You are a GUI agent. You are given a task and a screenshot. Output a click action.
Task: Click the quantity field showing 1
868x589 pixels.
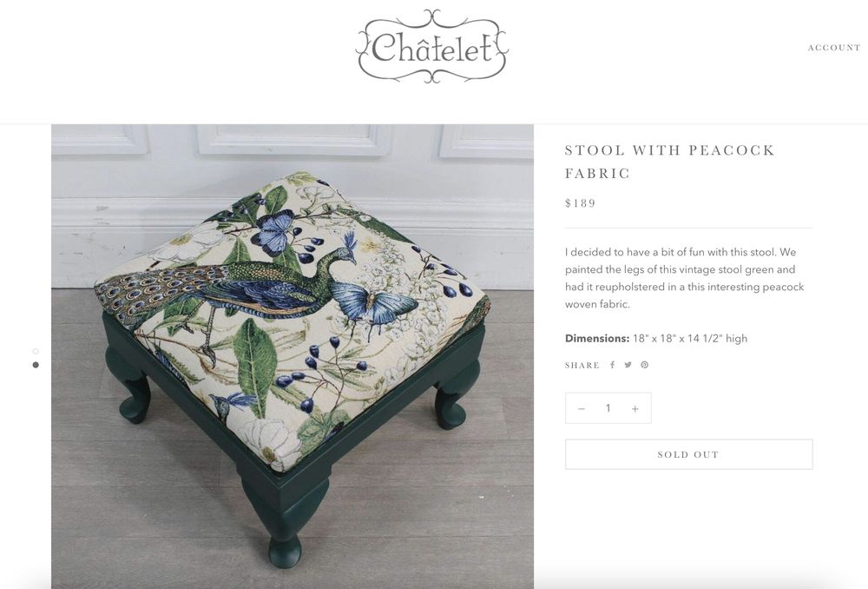point(608,408)
